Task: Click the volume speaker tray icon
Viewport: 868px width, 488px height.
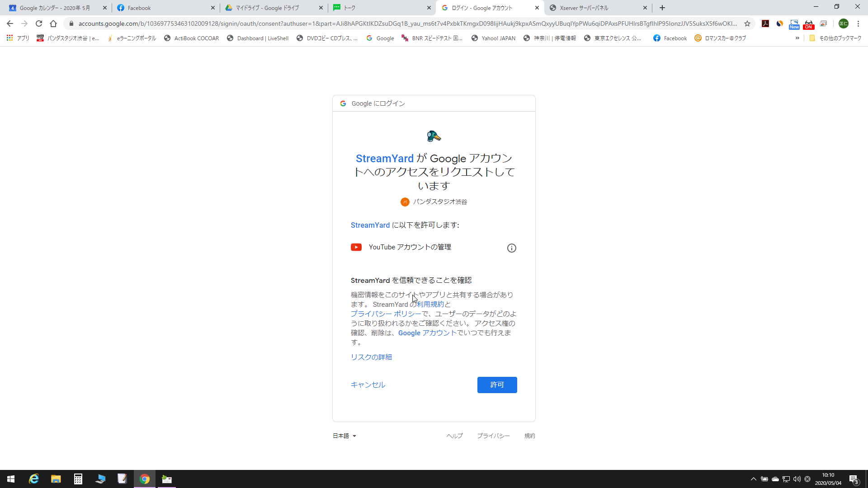Action: 797,479
